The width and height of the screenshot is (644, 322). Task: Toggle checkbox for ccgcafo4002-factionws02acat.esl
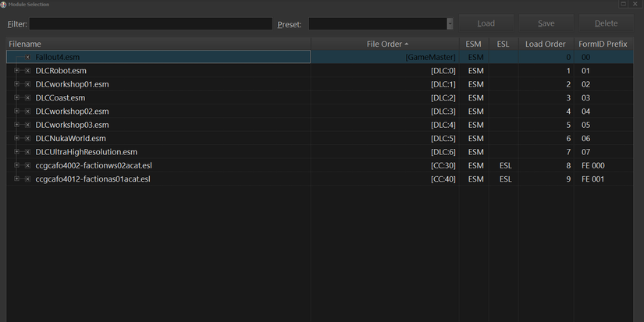[x=27, y=166]
